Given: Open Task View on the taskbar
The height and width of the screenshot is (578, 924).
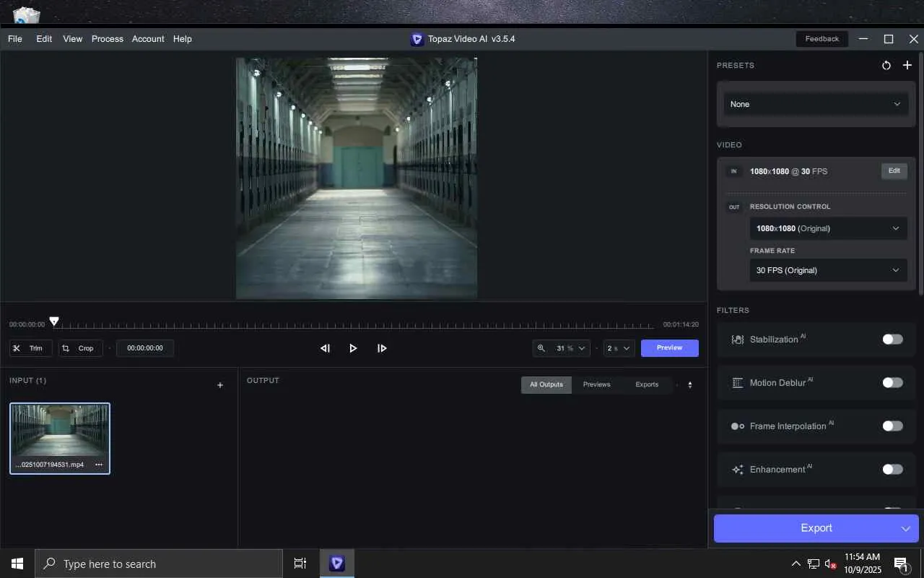Looking at the screenshot, I should (x=300, y=564).
